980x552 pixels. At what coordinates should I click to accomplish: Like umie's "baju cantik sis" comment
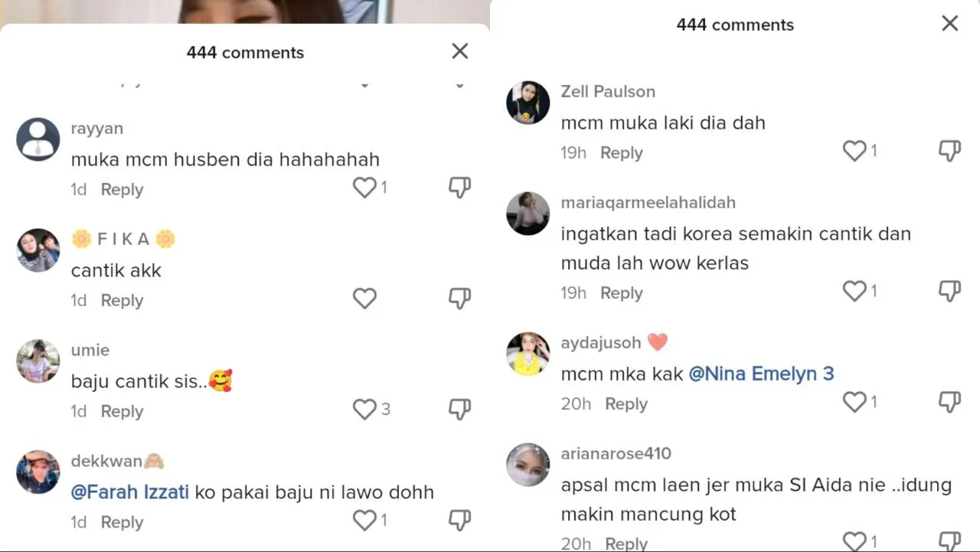[x=364, y=410]
